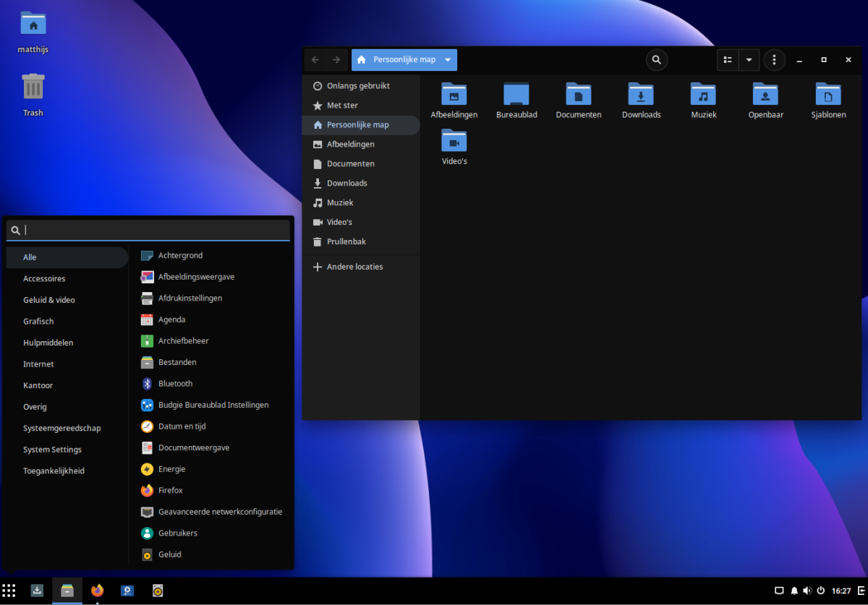
Task: Select the Internet category in app menu
Action: [x=38, y=364]
